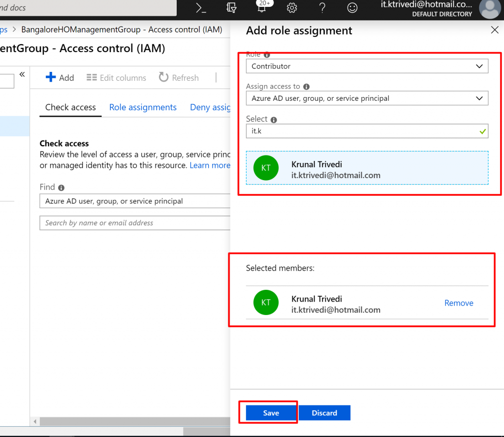
Task: Click the help question mark icon
Action: tap(322, 8)
